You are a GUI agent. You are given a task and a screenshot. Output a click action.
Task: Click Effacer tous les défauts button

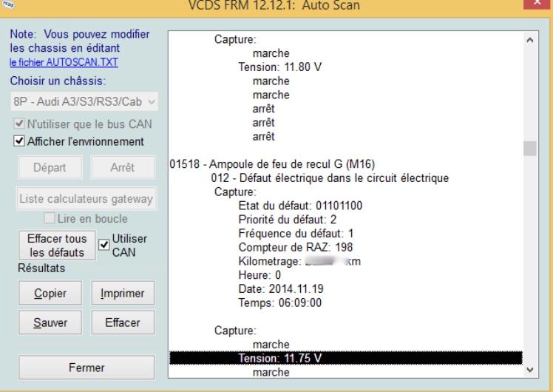(x=57, y=246)
